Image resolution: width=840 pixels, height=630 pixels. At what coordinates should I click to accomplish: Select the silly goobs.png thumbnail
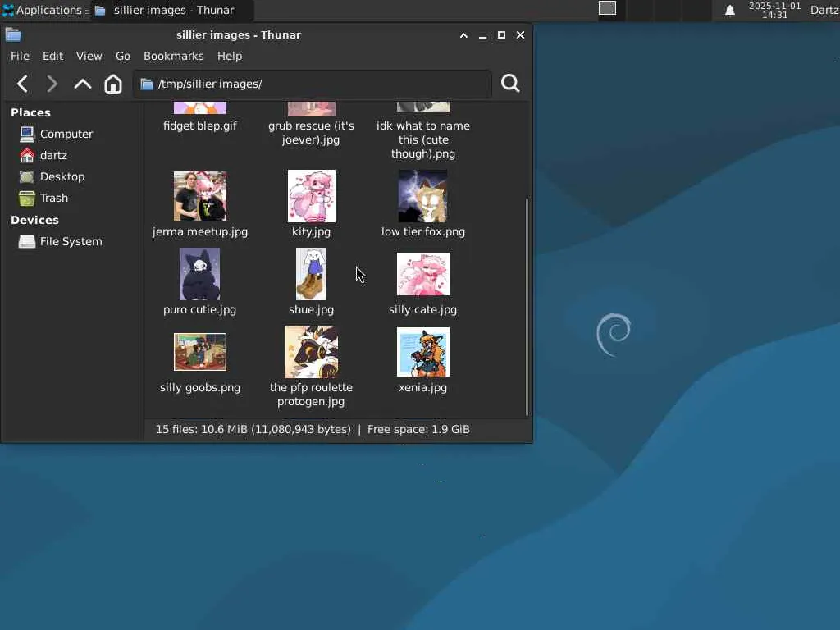(200, 352)
